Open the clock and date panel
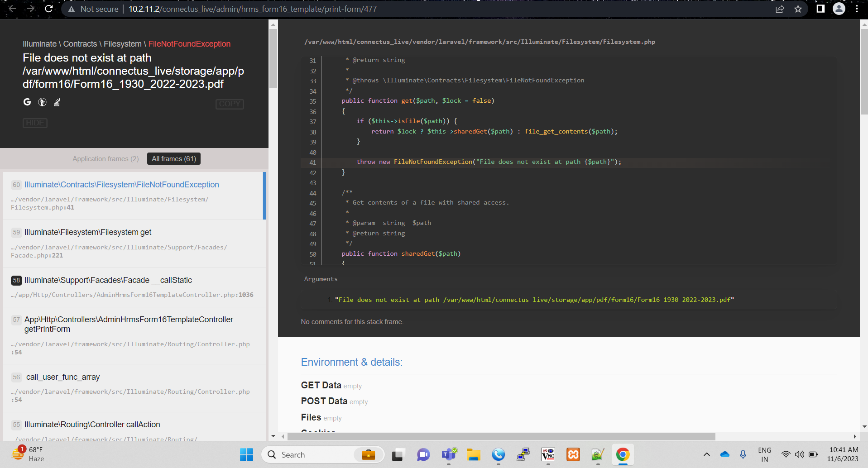Screen dimensions: 868x468 843,454
